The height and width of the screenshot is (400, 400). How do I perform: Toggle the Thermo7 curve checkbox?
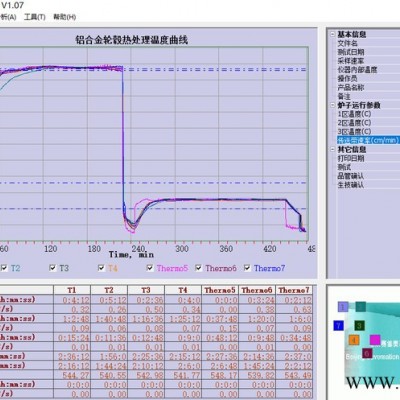[247, 268]
